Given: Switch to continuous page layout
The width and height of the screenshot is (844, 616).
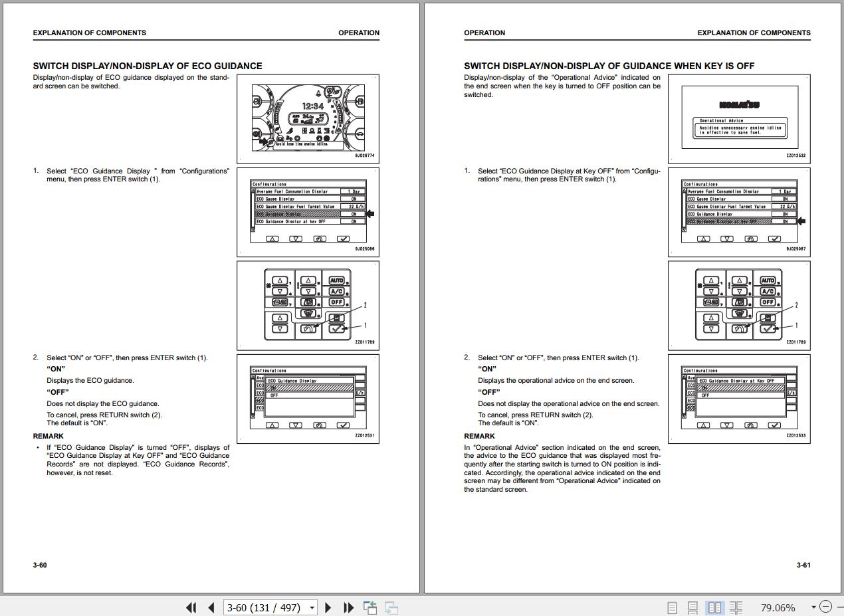Looking at the screenshot, I should pyautogui.click(x=692, y=607).
